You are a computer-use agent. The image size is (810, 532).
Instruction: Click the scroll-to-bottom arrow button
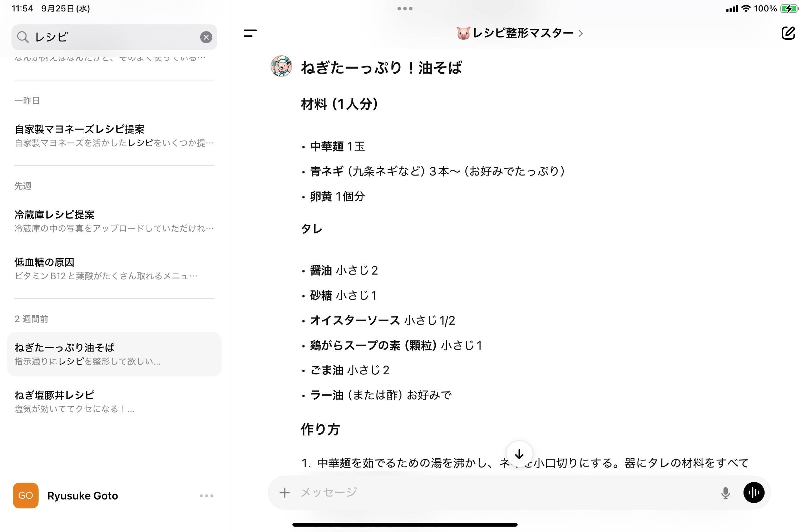(x=519, y=454)
